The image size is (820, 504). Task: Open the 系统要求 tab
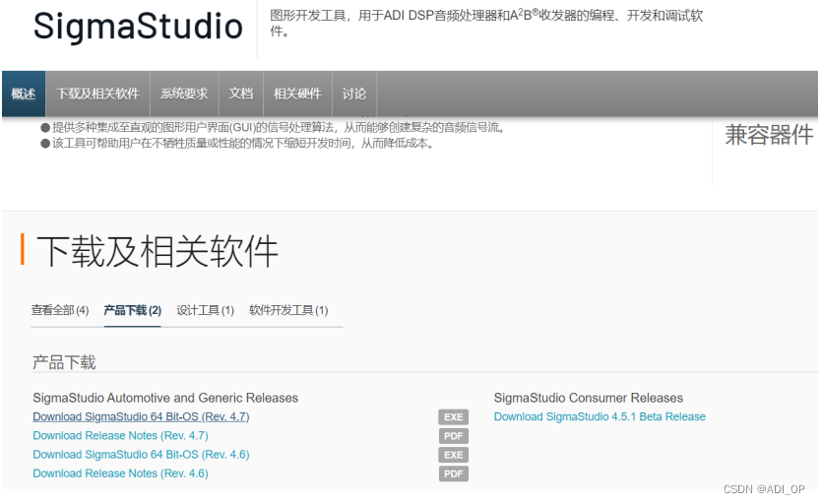pos(184,94)
